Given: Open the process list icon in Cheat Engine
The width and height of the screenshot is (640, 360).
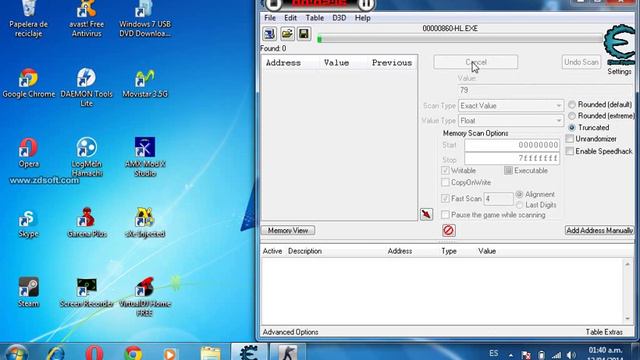Looking at the screenshot, I should click(x=269, y=34).
